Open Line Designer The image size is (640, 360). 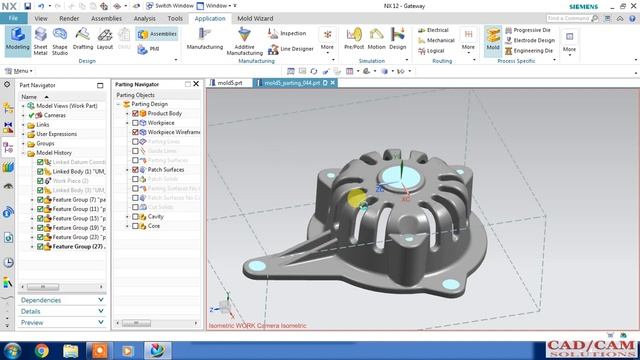coord(291,49)
